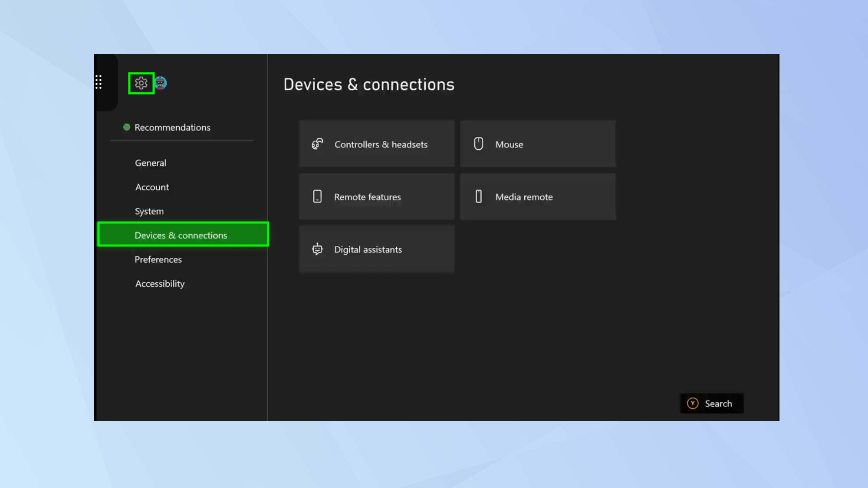Expand Account settings section
Screen dimensions: 868x488
(152, 187)
